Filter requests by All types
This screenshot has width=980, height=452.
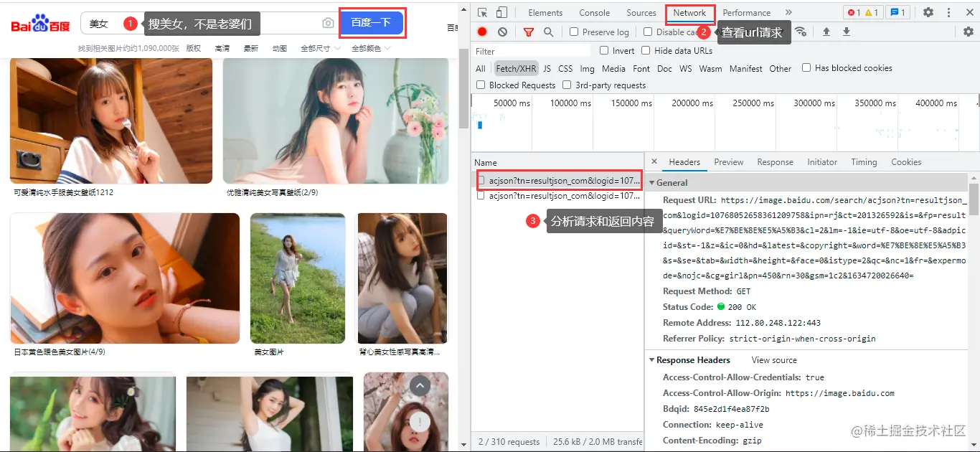click(481, 68)
